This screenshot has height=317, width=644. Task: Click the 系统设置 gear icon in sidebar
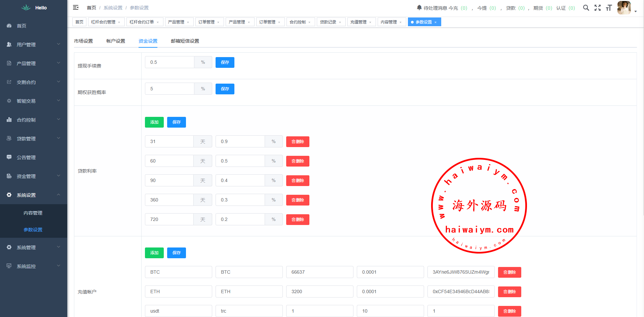(x=9, y=195)
